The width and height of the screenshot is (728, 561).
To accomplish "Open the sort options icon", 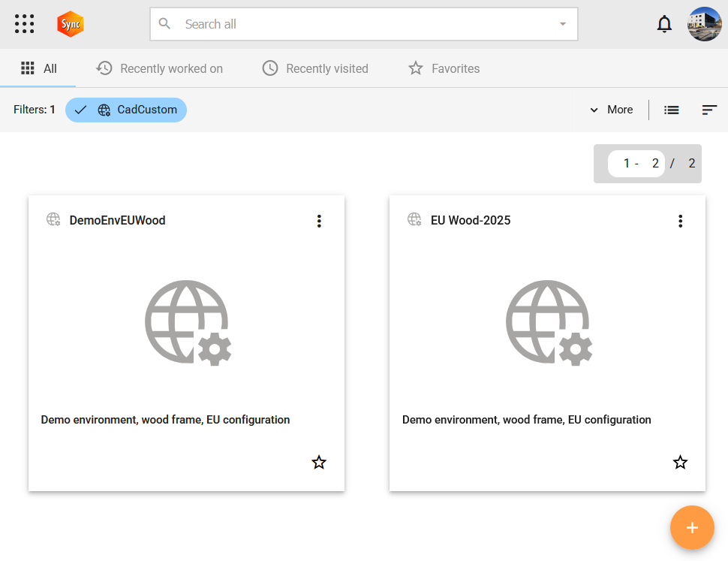I will tap(709, 110).
